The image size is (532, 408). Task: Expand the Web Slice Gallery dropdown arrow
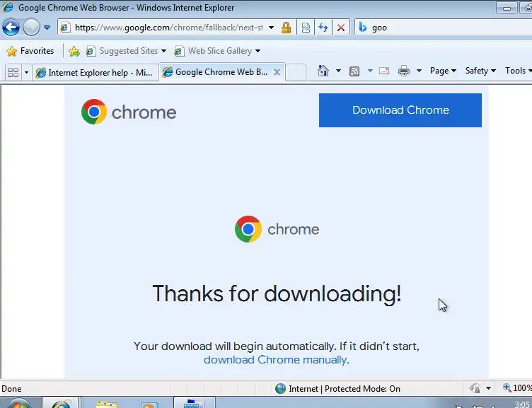[x=258, y=51]
